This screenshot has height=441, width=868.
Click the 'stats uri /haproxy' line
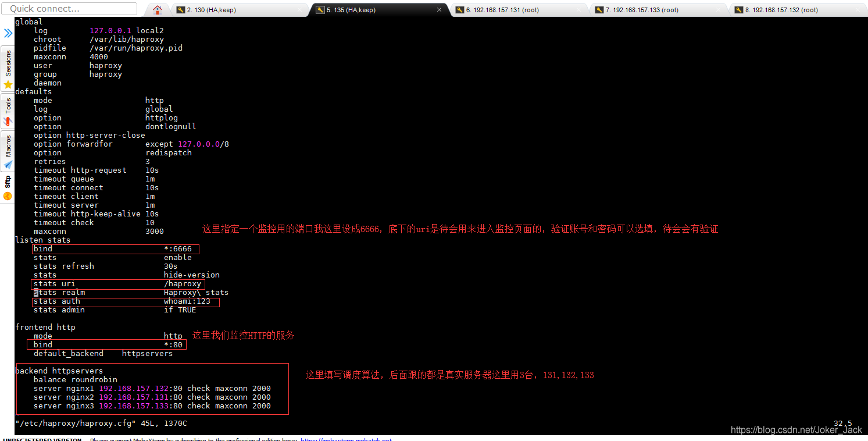(117, 283)
